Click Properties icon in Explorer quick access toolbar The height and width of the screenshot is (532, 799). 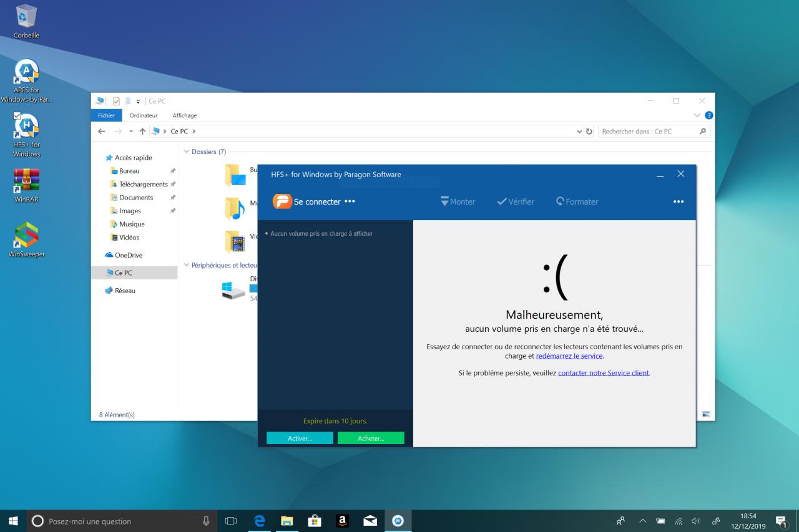coord(116,101)
